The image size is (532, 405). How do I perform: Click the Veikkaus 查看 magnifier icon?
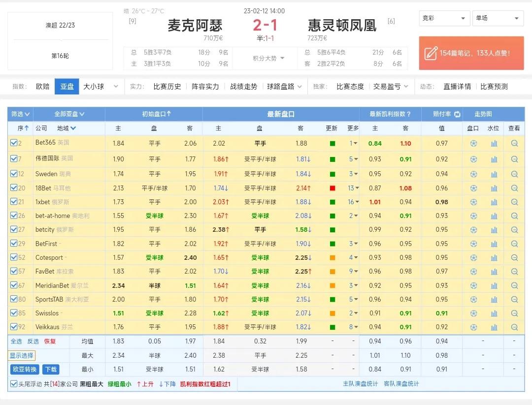coord(515,327)
